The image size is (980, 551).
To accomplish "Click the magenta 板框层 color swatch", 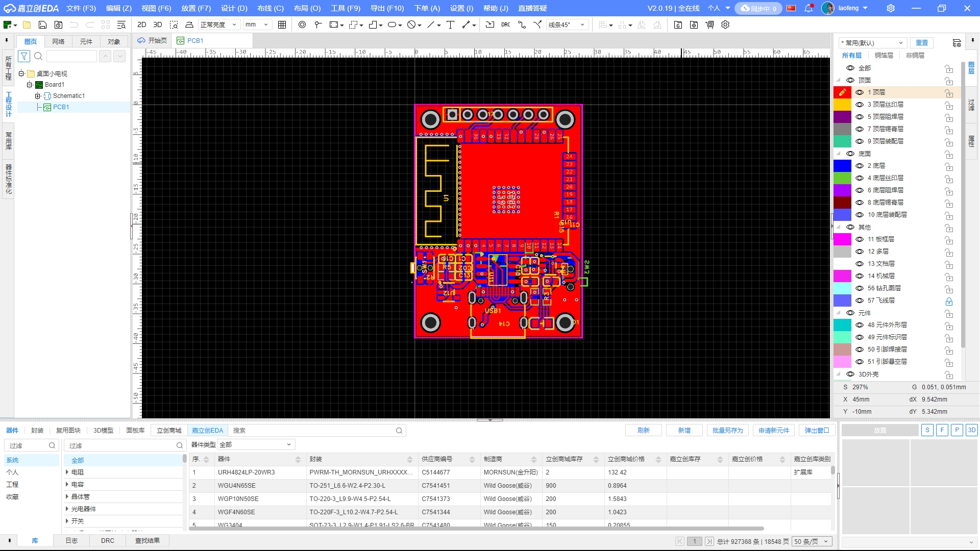I will [842, 239].
